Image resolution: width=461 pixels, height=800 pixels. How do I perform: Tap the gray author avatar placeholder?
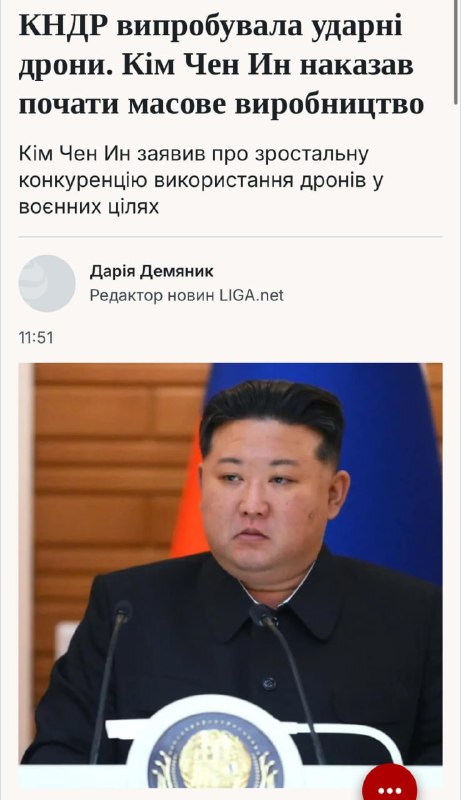47,283
